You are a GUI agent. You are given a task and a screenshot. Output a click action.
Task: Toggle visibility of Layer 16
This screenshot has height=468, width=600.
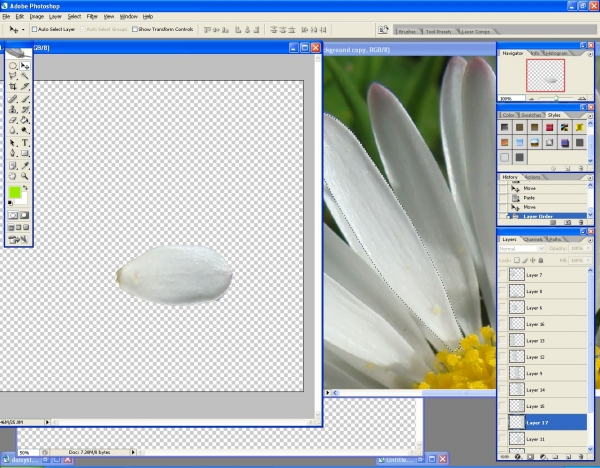[502, 324]
